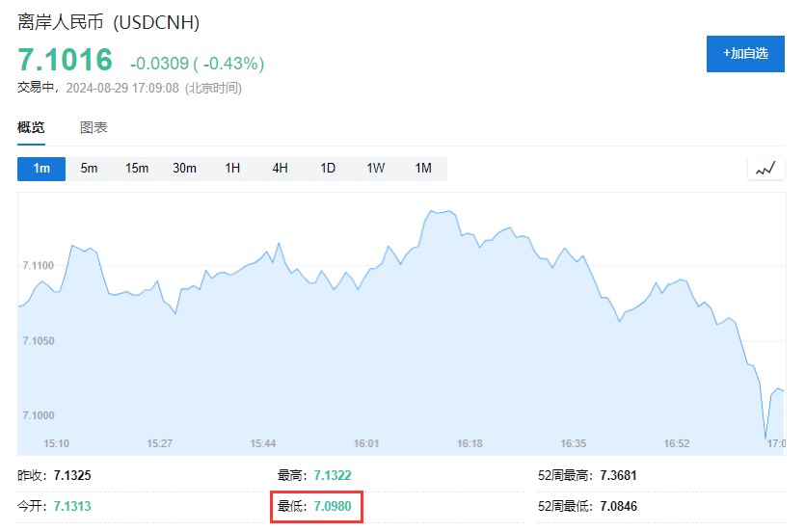Click the current price 7.1016
This screenshot has height=532, width=805.
coord(66,60)
